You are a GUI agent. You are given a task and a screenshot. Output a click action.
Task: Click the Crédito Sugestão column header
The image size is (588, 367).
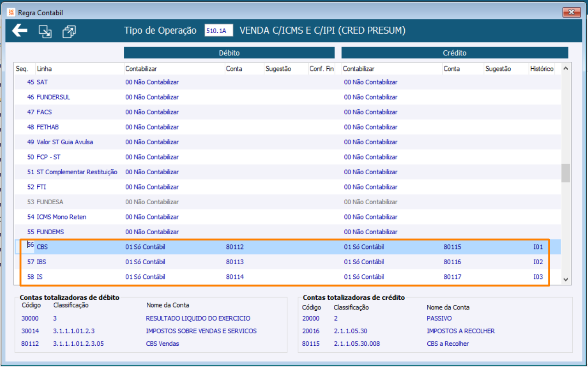click(498, 69)
